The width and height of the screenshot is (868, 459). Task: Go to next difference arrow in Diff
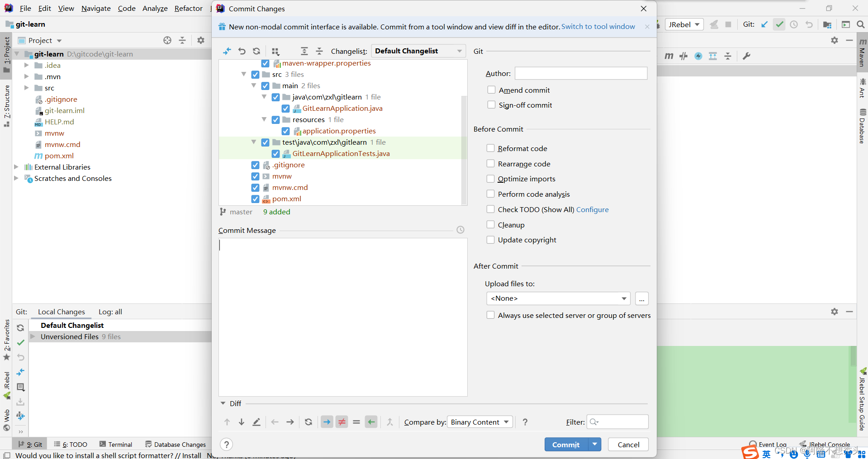coord(242,422)
